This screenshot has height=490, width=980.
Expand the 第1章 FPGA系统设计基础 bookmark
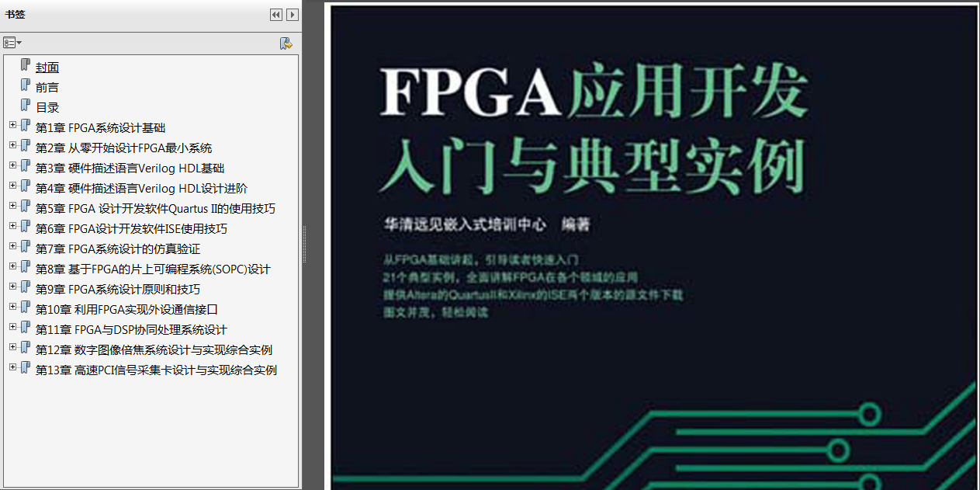(x=12, y=124)
